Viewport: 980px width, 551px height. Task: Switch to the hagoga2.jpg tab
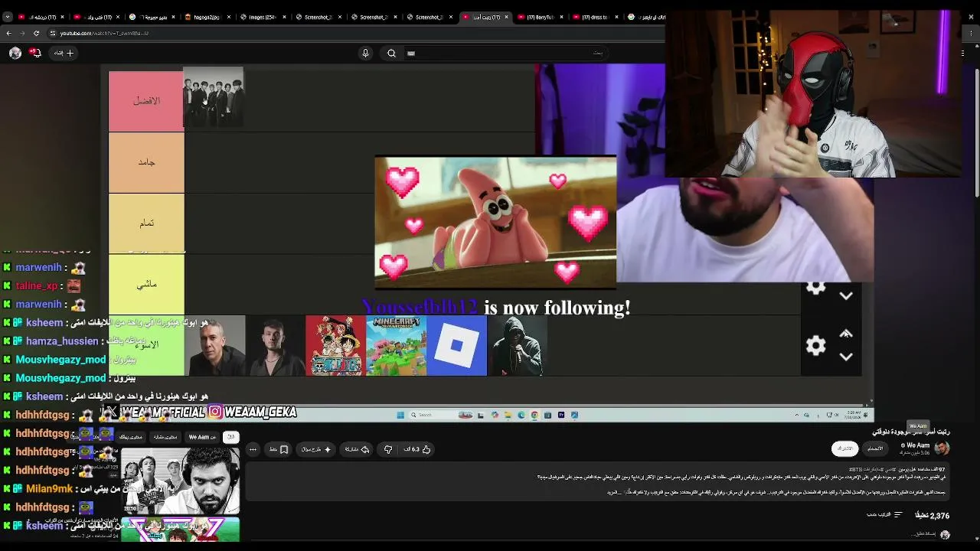[x=207, y=17]
